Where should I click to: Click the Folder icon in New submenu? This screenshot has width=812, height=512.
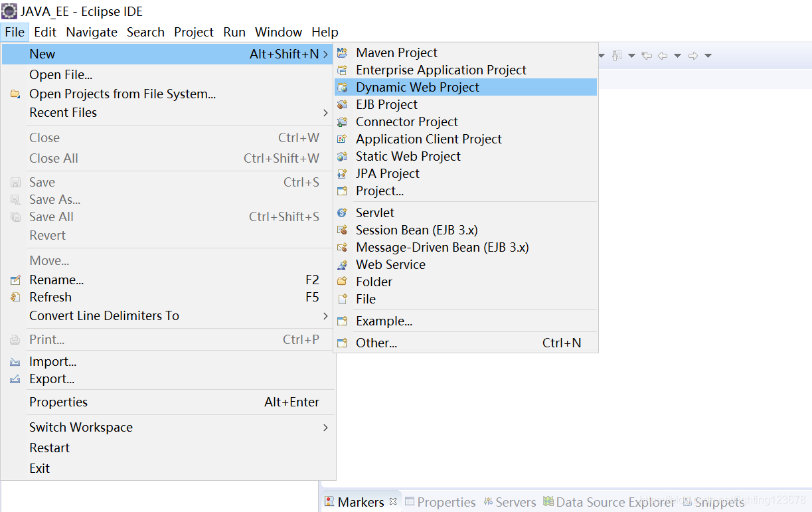(x=343, y=282)
